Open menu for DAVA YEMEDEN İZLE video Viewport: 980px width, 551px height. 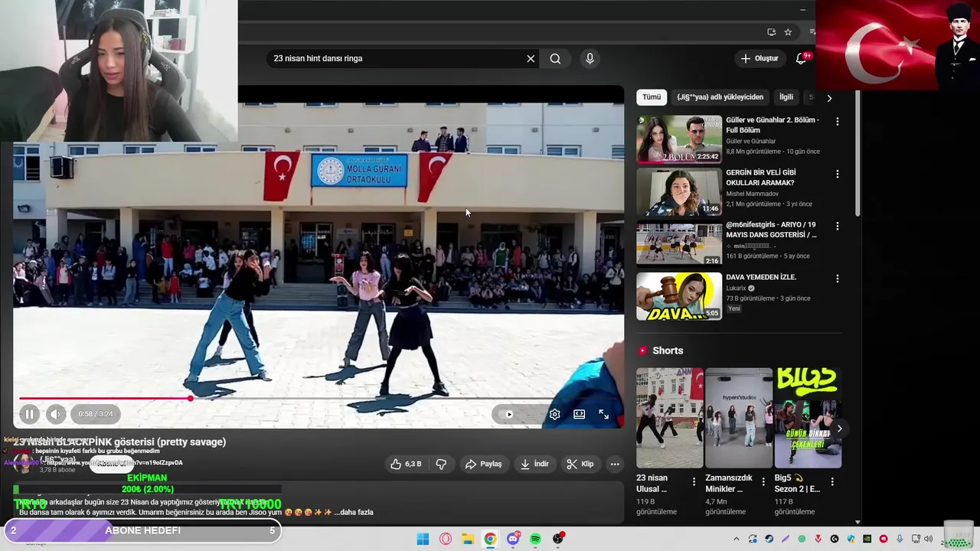[x=837, y=279]
